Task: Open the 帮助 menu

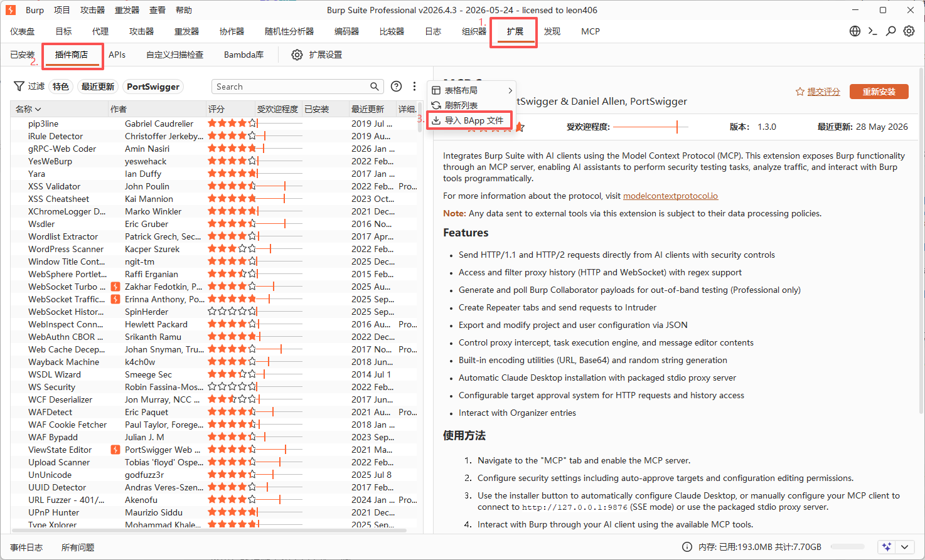Action: pyautogui.click(x=184, y=10)
